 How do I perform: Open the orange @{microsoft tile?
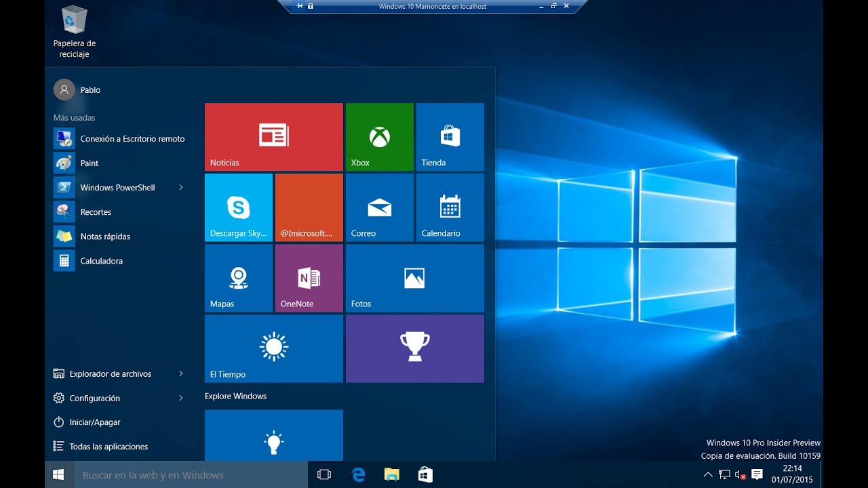[x=309, y=207]
